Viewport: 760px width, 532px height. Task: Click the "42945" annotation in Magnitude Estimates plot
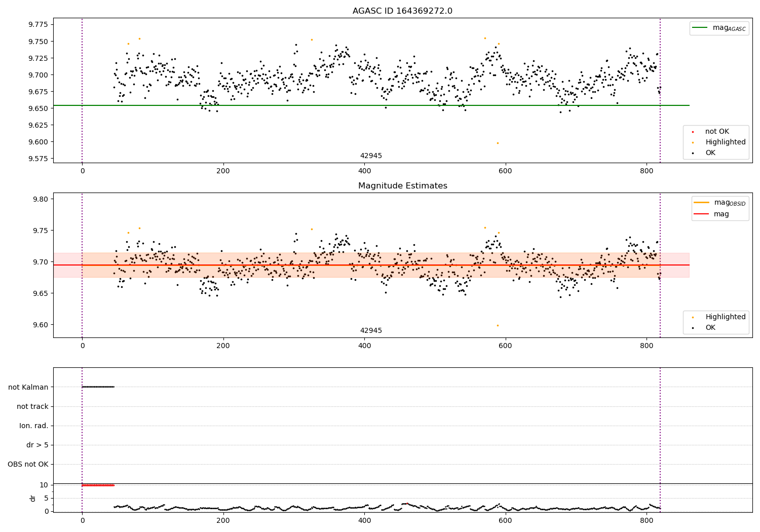click(x=371, y=331)
